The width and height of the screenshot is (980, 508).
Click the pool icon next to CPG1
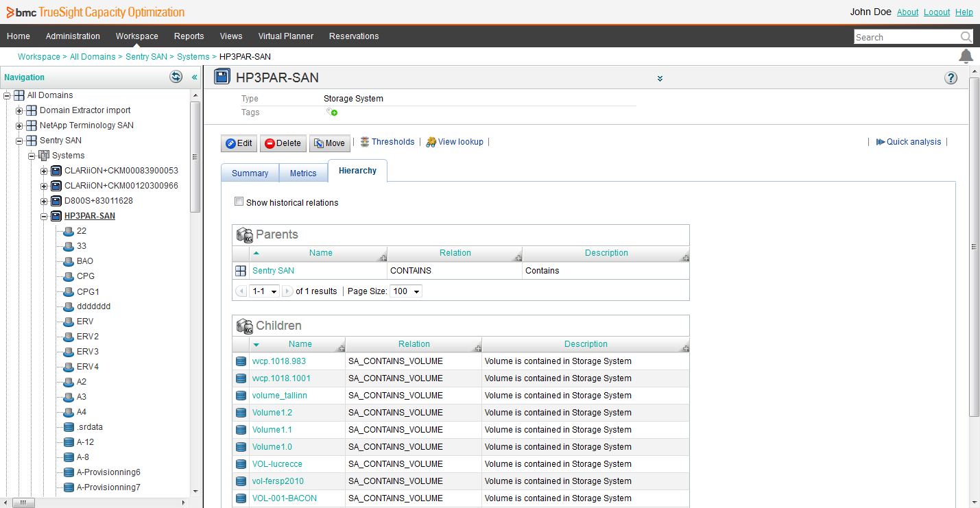point(69,291)
